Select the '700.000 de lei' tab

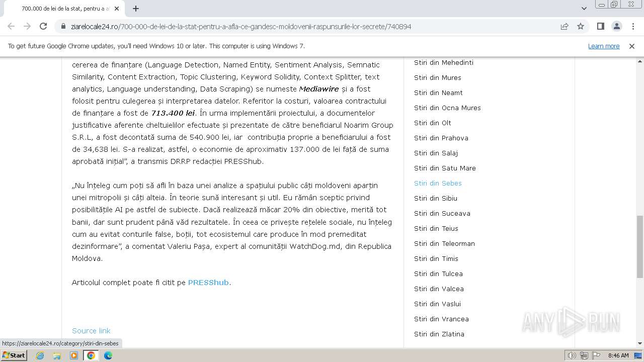[x=63, y=9]
